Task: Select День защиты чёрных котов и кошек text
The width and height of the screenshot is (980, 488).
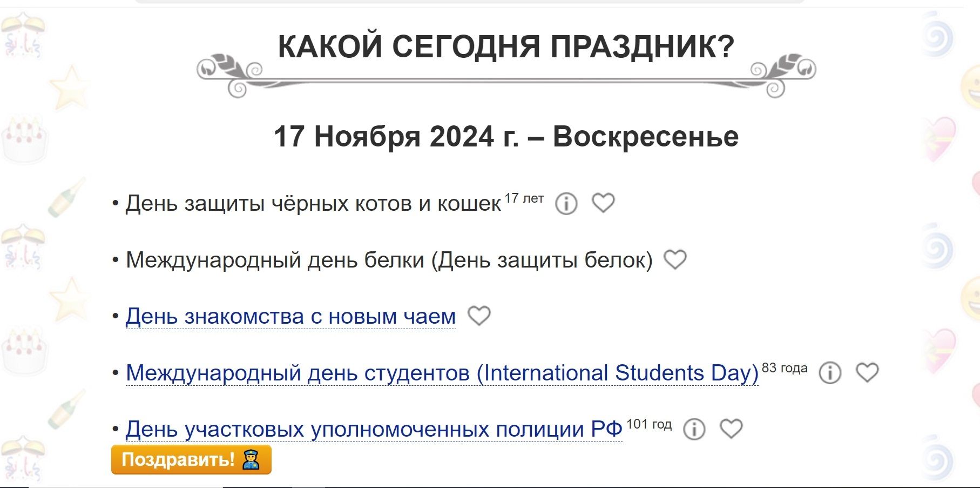Action: click(313, 204)
